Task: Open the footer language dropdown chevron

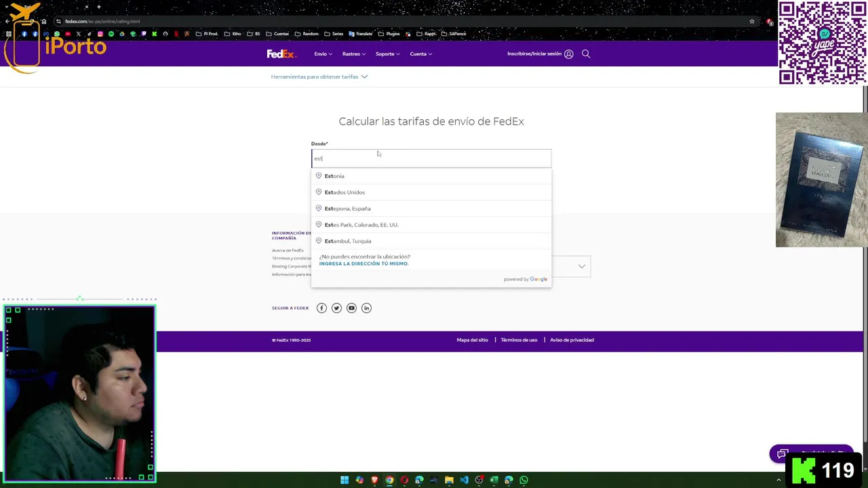Action: [582, 266]
